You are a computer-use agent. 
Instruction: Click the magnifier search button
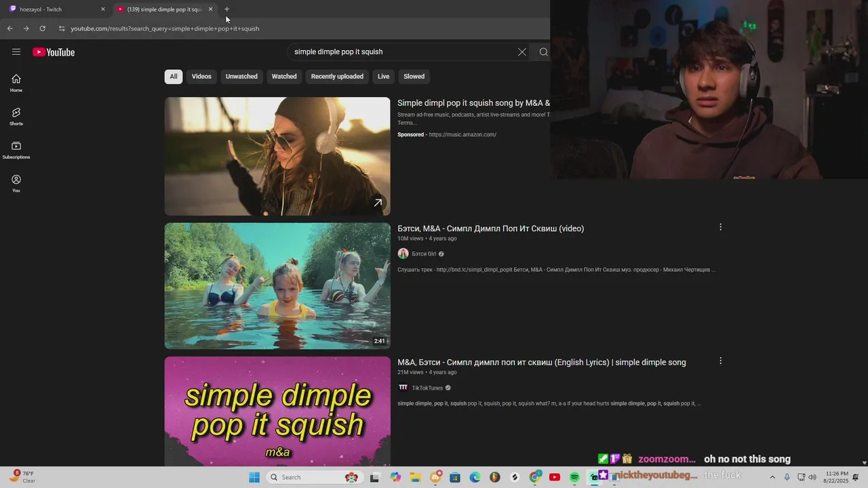pos(543,52)
